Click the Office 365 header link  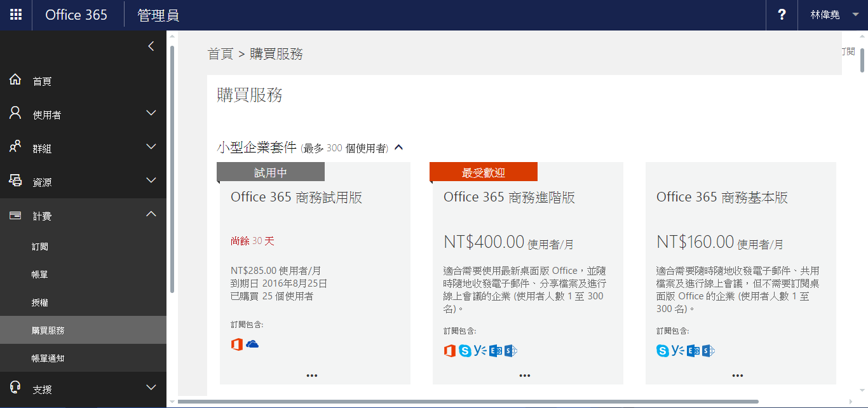[76, 15]
